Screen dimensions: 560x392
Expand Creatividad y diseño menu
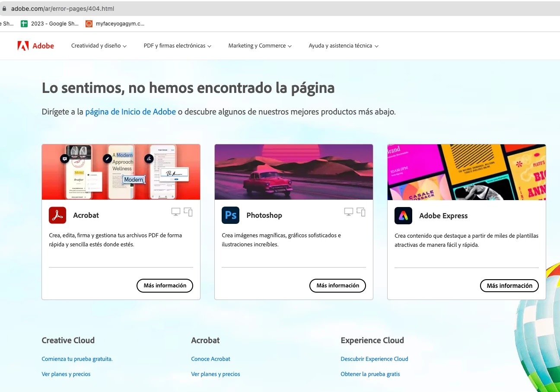click(x=99, y=46)
